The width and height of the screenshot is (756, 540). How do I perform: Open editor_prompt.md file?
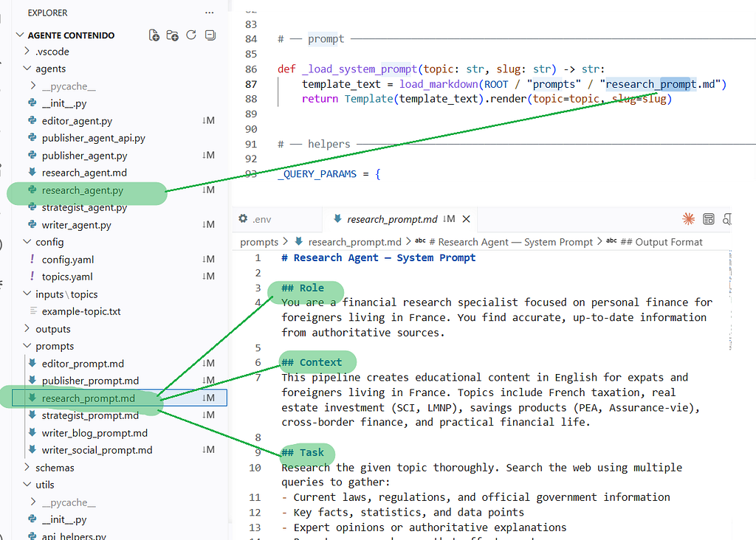coord(83,364)
